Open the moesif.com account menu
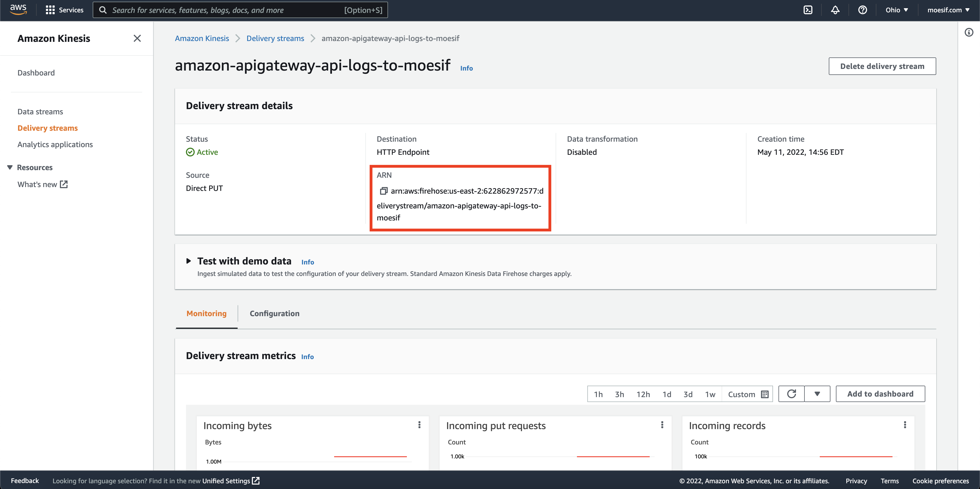 click(948, 10)
